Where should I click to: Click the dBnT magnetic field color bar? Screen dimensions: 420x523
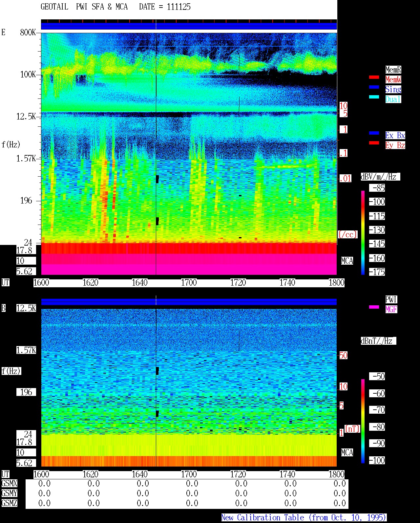(x=363, y=421)
